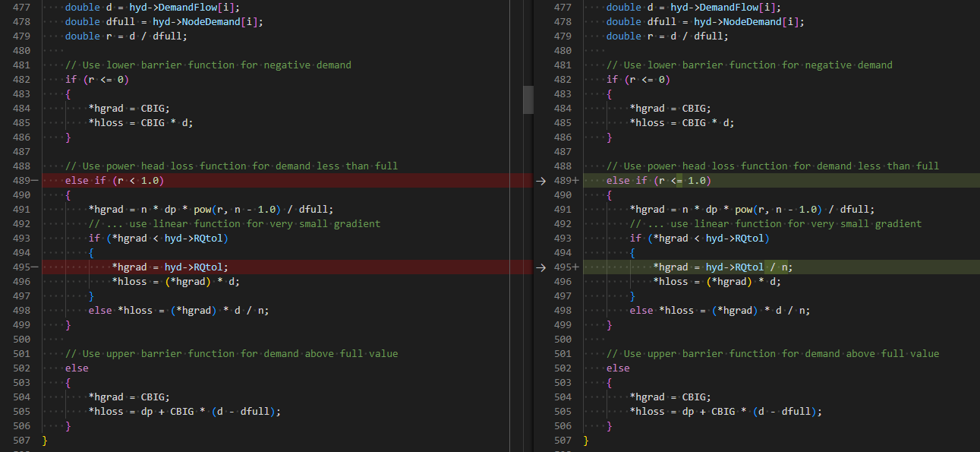Place cursor on removed line 'else if (r < 1.0)'

(x=115, y=181)
